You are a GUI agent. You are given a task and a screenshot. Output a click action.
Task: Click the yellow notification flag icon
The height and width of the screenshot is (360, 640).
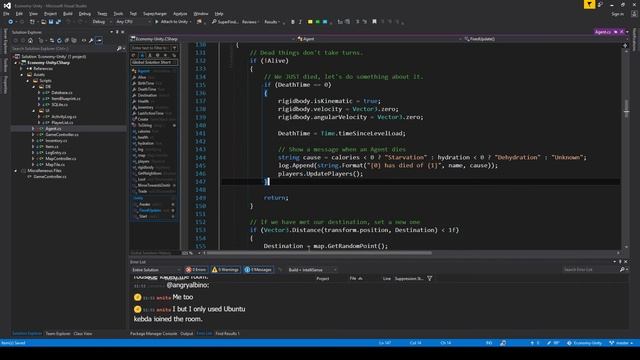[589, 4]
